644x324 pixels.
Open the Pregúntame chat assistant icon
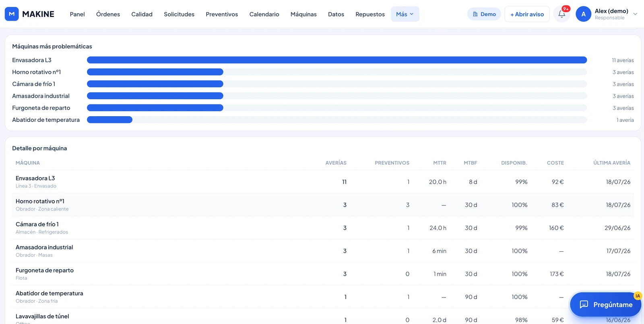point(584,304)
